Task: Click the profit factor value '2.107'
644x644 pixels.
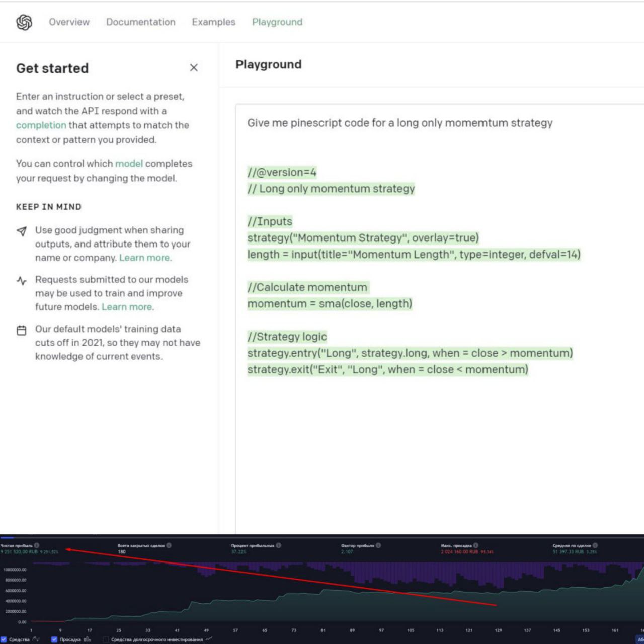Action: [347, 552]
